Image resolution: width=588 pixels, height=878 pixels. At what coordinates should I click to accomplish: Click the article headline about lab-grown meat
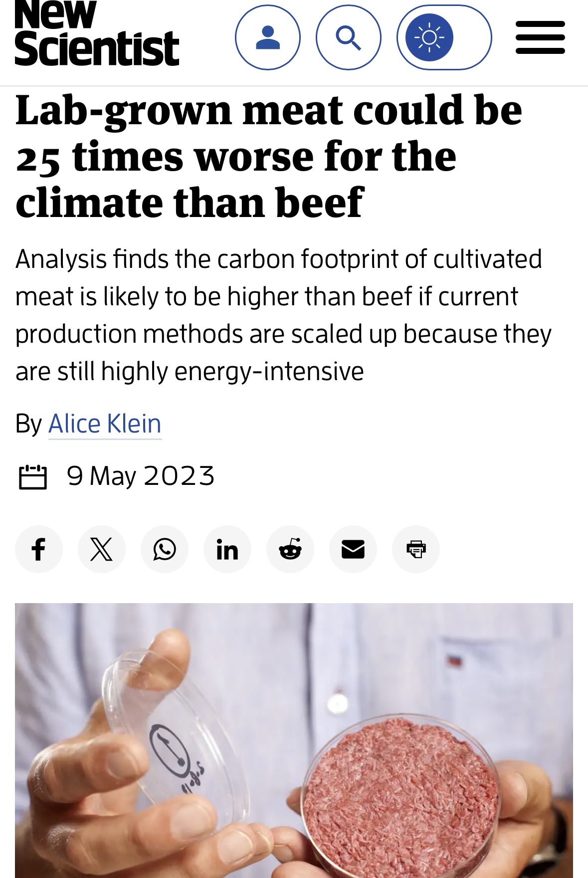click(269, 157)
